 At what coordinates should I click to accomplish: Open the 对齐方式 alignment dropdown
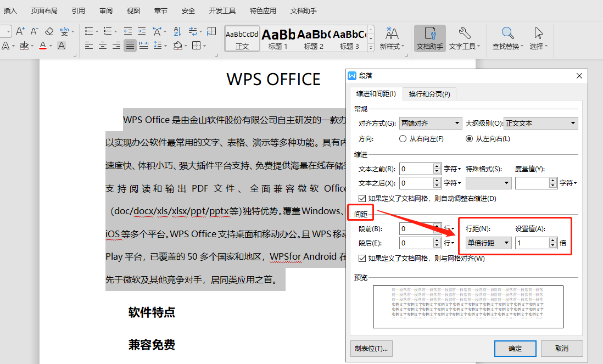click(x=431, y=124)
